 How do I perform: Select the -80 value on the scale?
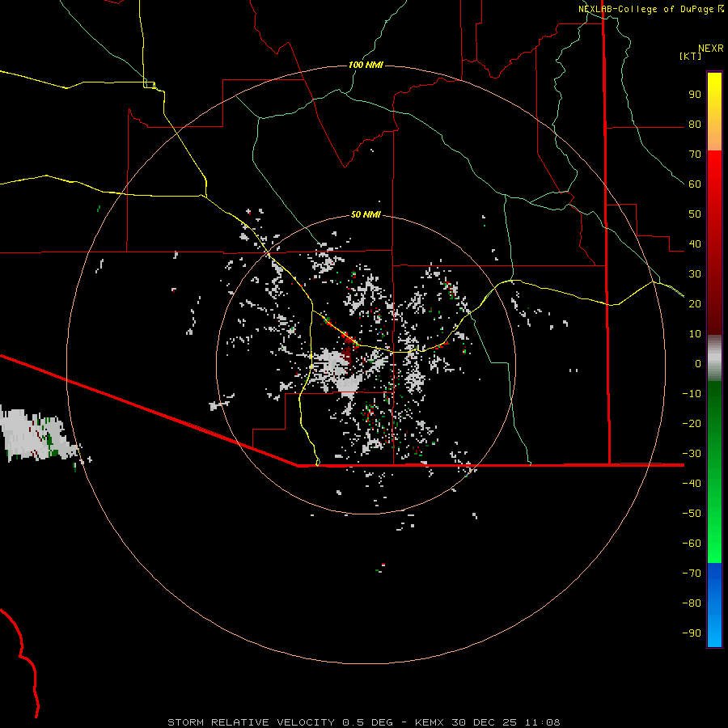pos(692,603)
